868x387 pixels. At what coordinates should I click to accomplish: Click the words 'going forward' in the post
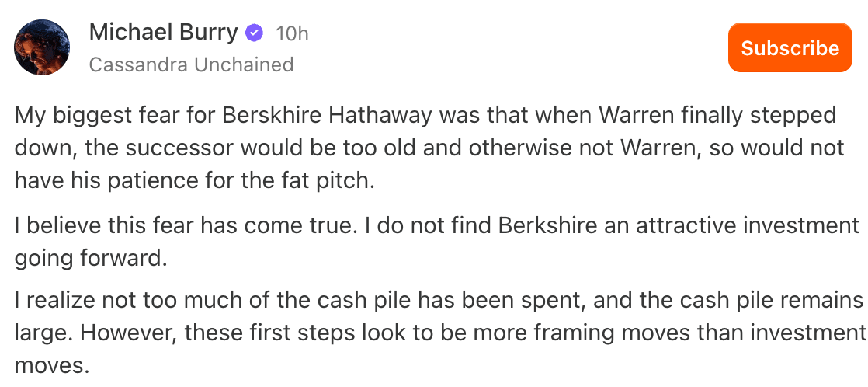90,259
